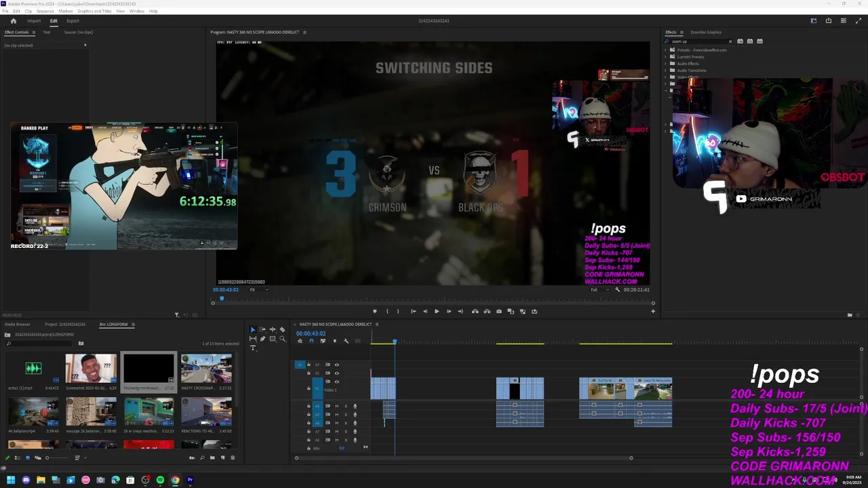868x488 pixels.
Task: Open Effect Controls panel menu
Action: tap(34, 32)
